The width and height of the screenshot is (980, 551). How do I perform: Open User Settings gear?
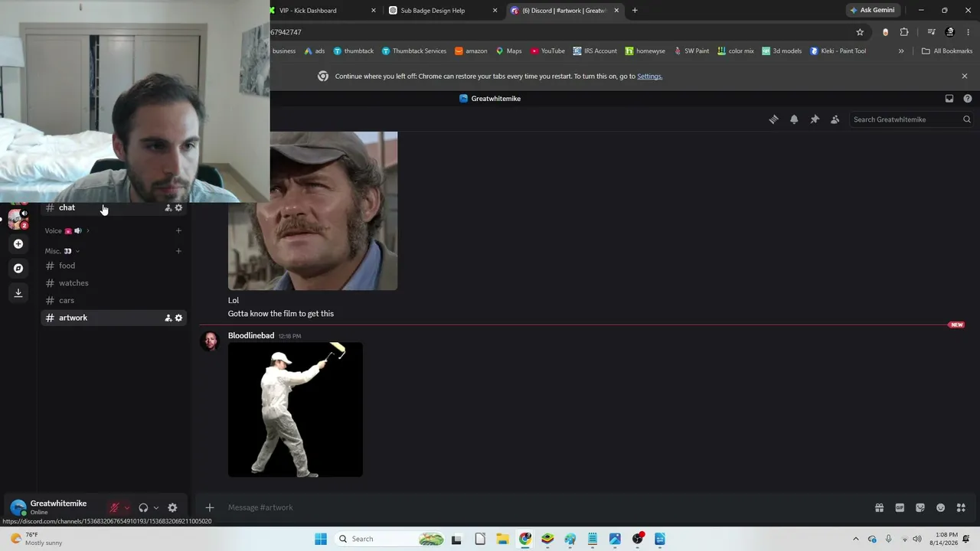[172, 507]
